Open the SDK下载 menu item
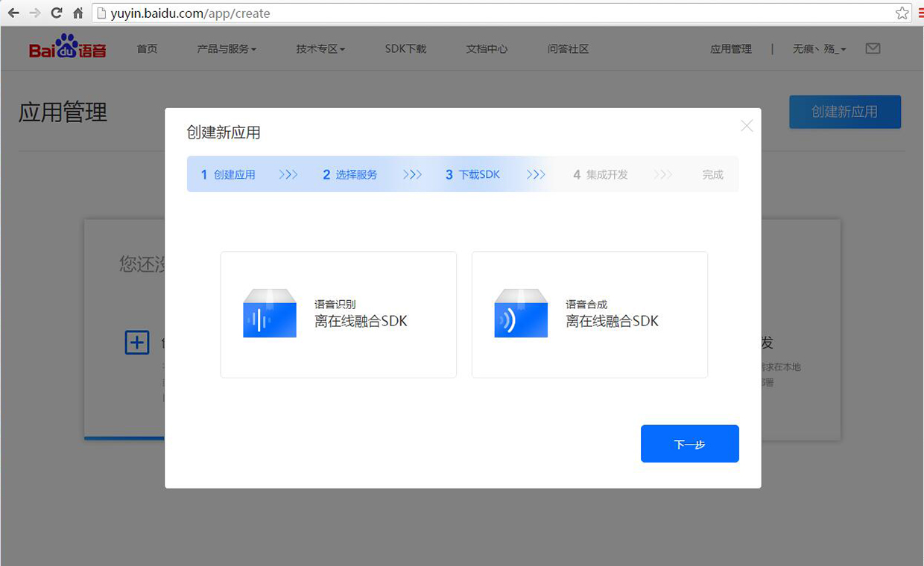The image size is (924, 566). pyautogui.click(x=405, y=49)
